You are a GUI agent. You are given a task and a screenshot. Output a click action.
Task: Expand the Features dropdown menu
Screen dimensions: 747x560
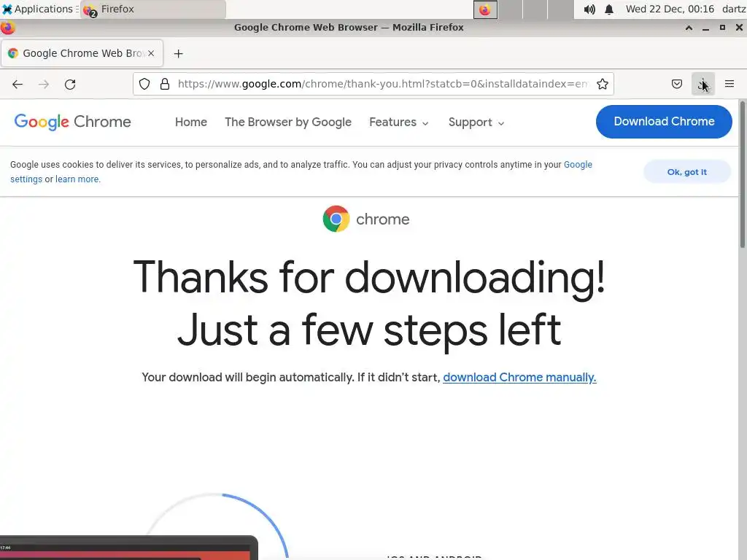pos(399,122)
